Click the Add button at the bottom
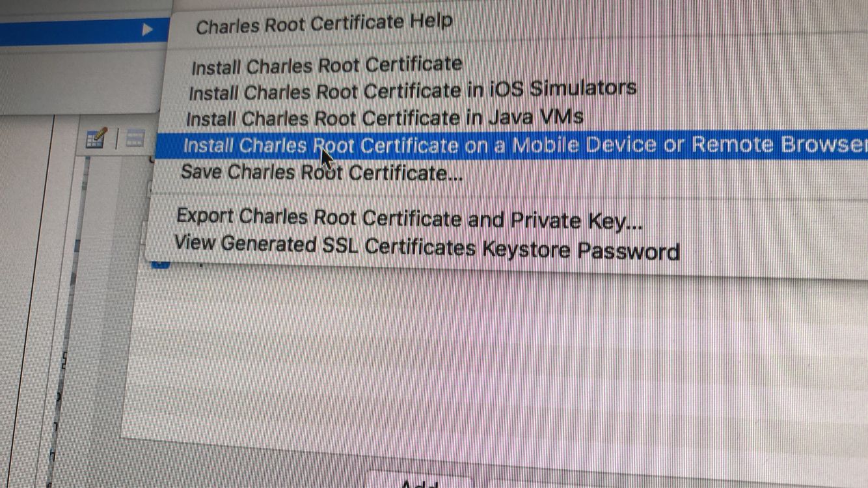 tap(420, 481)
